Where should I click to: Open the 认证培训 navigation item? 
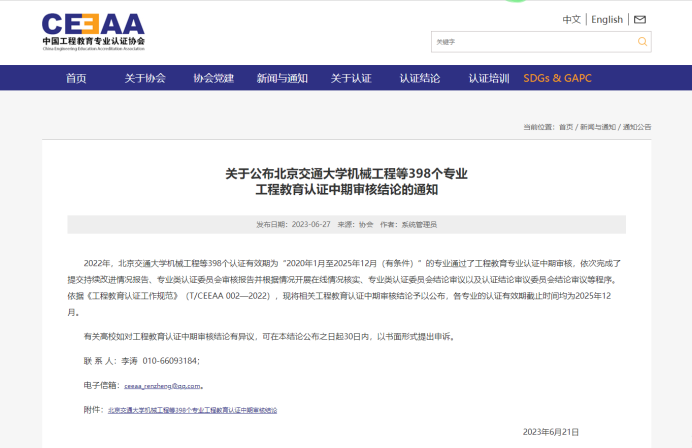[489, 78]
